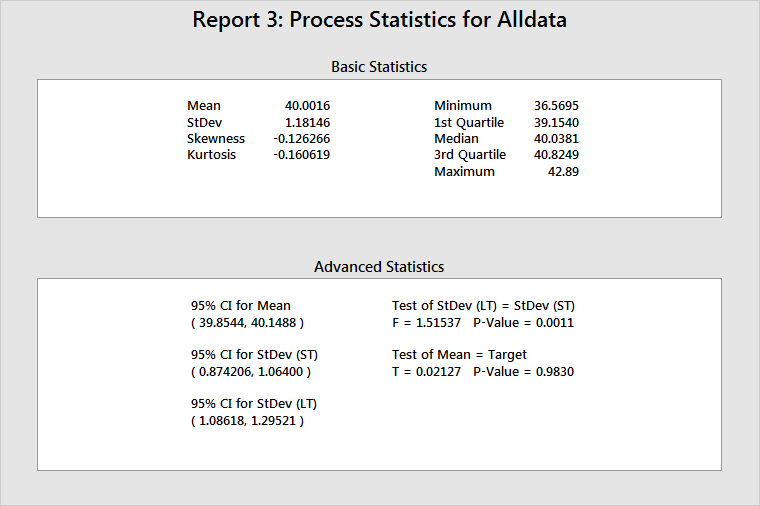
Task: Select the Basic Statistics section heading
Action: tap(379, 67)
